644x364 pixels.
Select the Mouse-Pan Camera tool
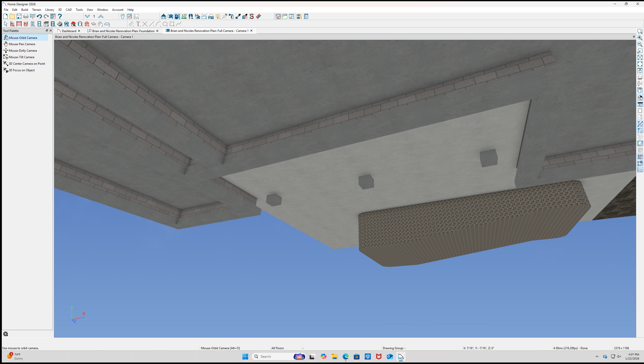click(x=22, y=44)
